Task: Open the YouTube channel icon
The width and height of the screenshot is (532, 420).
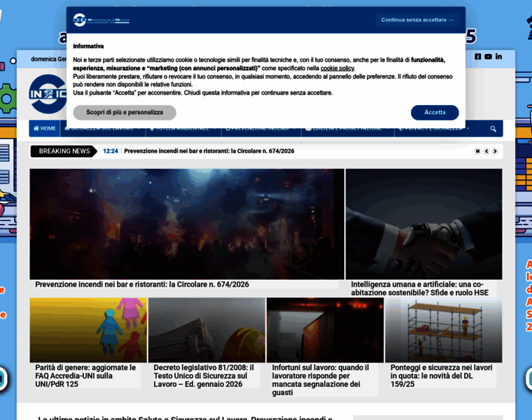Action: pyautogui.click(x=488, y=57)
